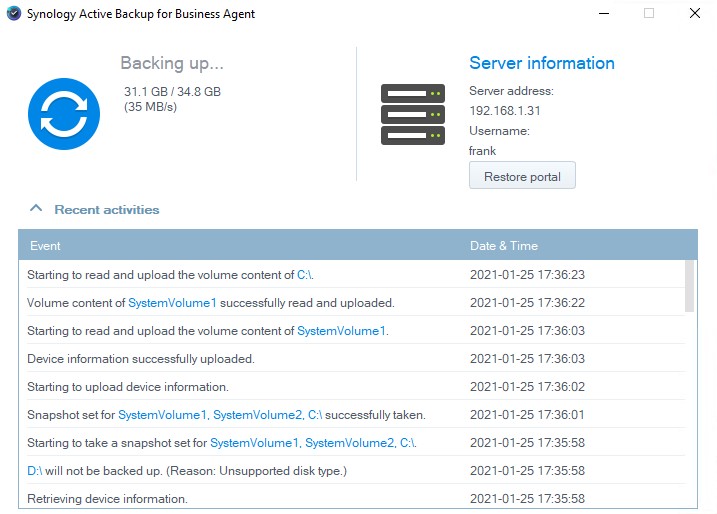
Task: Open the D:\ link in unsupported disk row
Action: 35,471
